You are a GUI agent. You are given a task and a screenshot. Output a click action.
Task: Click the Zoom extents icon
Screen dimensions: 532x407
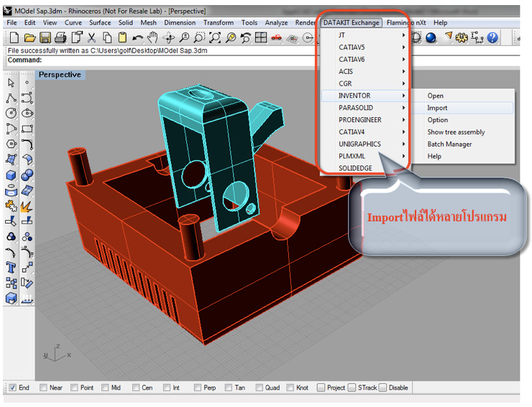coord(215,37)
